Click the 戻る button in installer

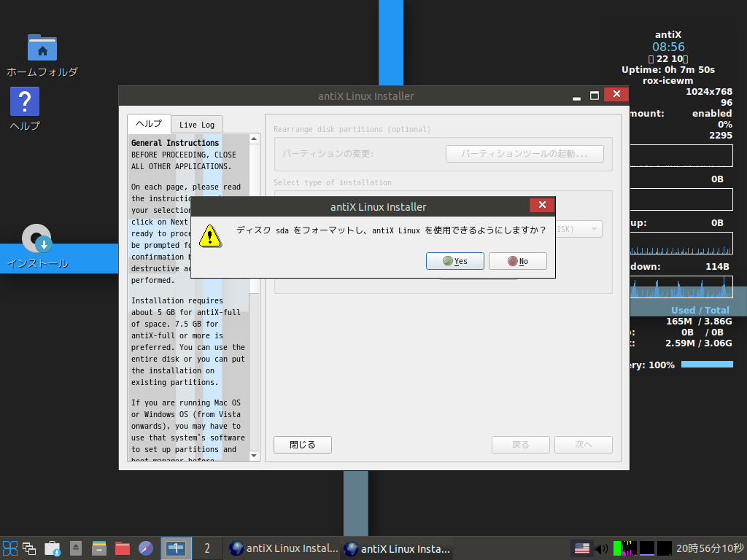pos(521,445)
